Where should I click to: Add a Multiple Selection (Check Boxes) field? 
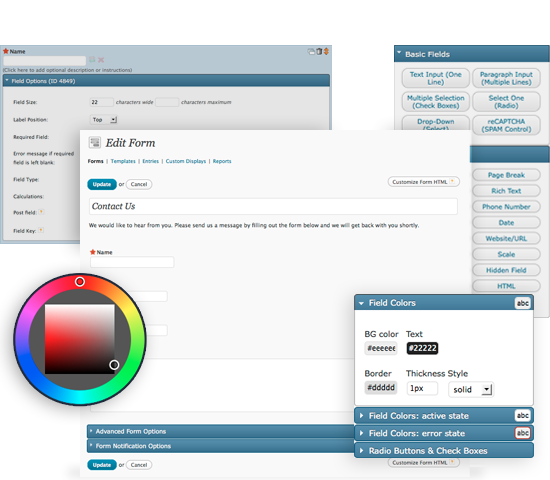436,102
